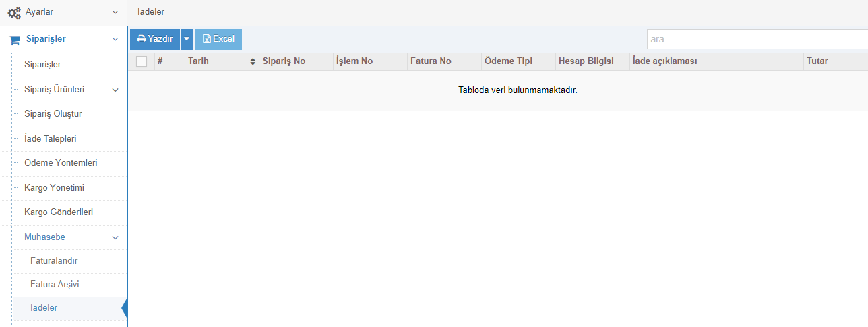
Task: Click the Hesap Bilgisi column header
Action: pyautogui.click(x=592, y=61)
